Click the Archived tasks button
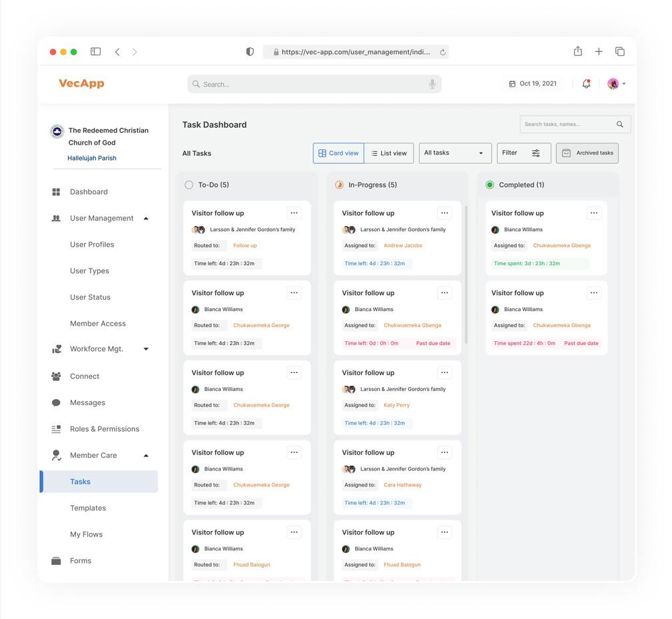 [x=587, y=153]
